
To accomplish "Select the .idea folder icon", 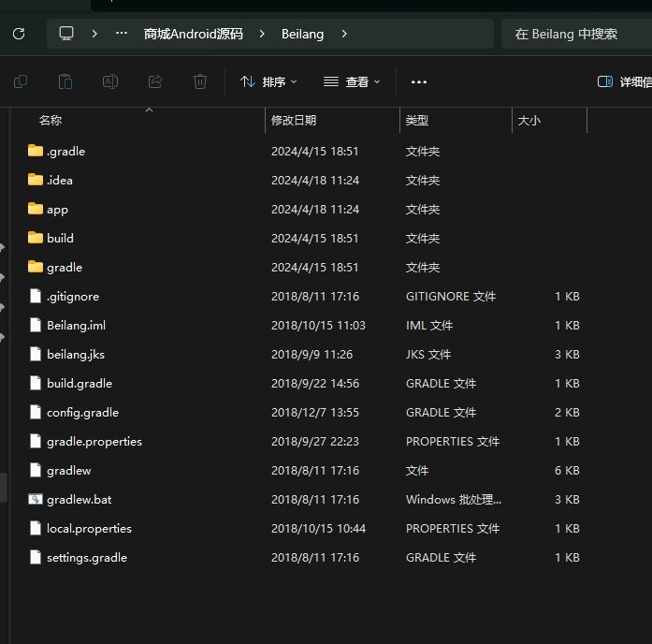I will [x=36, y=180].
